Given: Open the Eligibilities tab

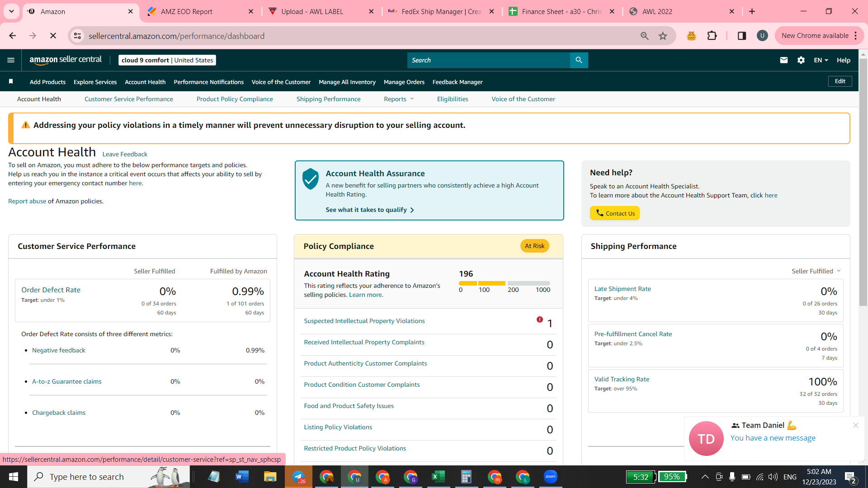Looking at the screenshot, I should click(x=453, y=99).
